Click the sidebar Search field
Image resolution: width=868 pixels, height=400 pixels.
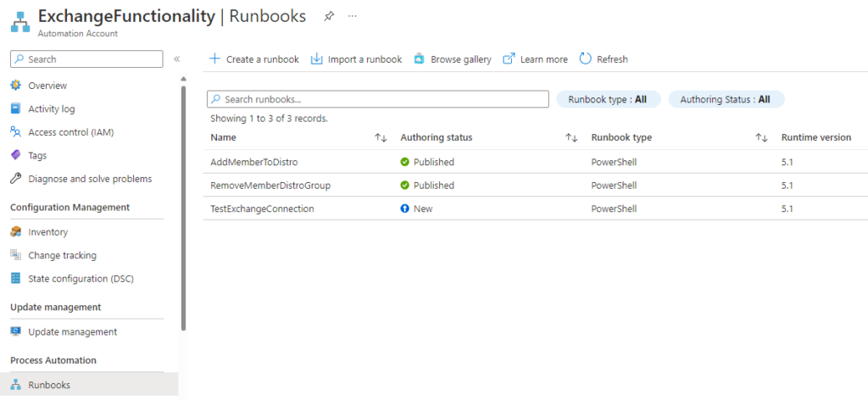tap(86, 59)
